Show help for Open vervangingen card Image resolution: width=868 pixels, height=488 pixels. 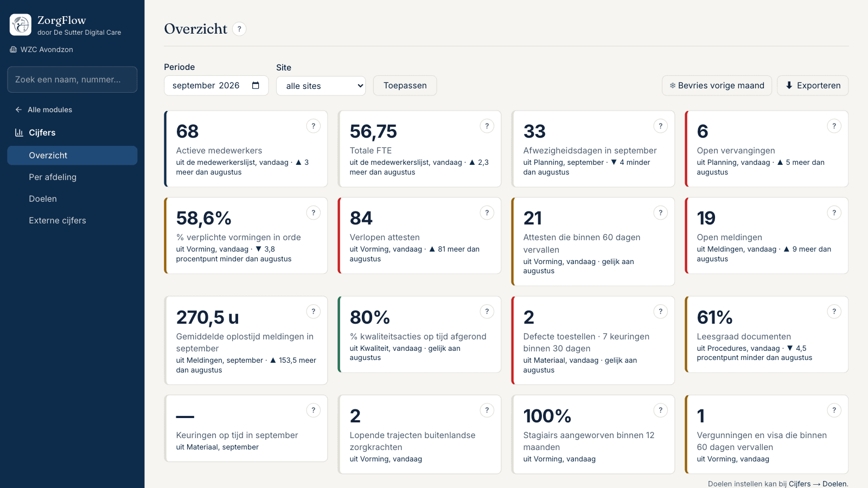coord(834,126)
